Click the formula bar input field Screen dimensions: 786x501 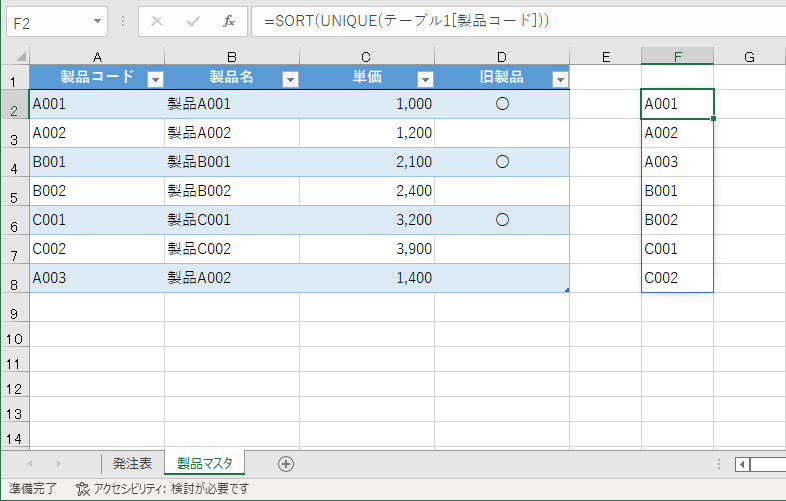[519, 22]
